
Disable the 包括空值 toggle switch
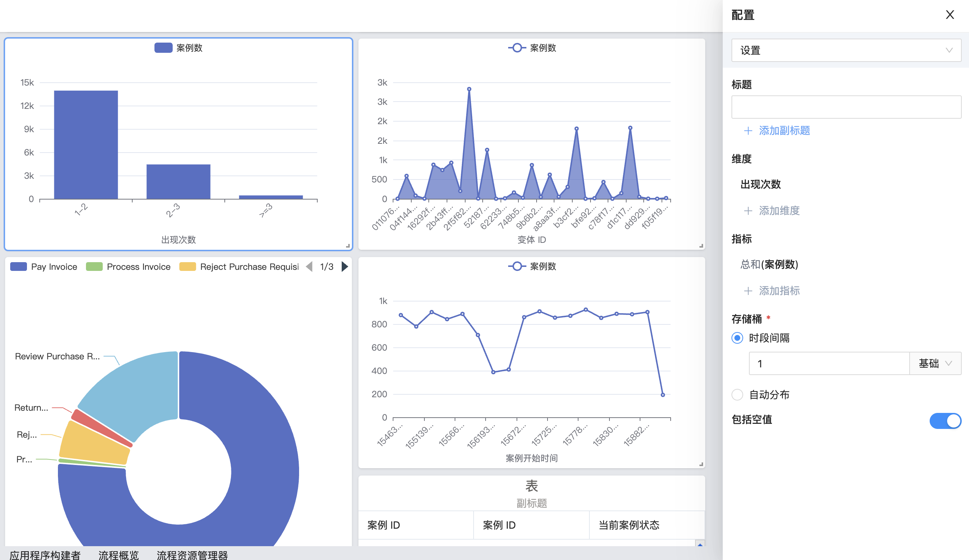tap(945, 421)
